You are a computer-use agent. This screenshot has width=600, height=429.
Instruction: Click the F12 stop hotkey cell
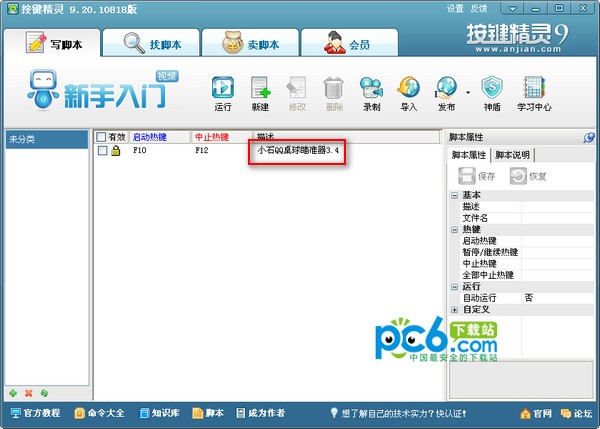click(x=202, y=150)
